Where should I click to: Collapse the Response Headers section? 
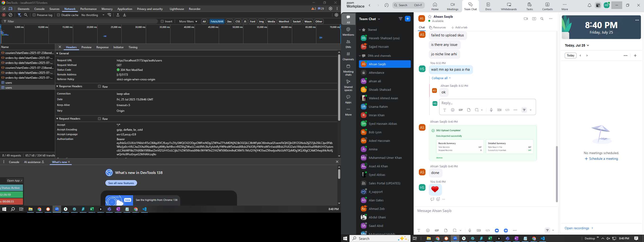[57, 86]
